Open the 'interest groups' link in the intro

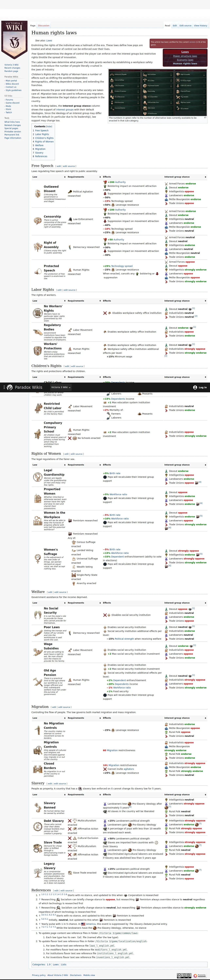[x=65, y=110]
